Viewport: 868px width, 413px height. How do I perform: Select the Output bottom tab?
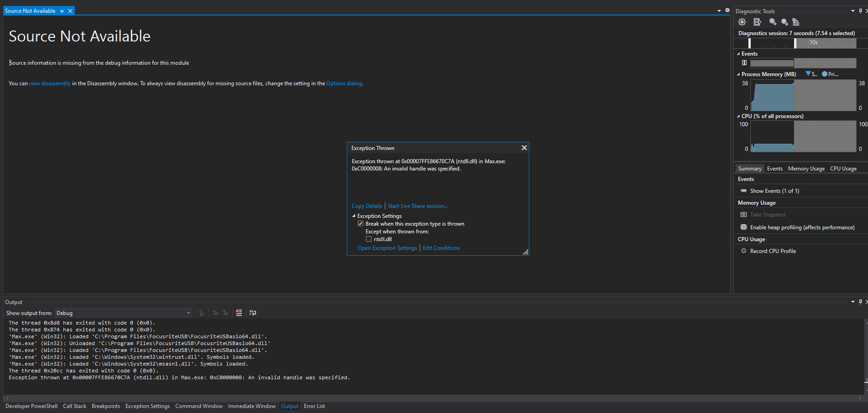pos(290,406)
